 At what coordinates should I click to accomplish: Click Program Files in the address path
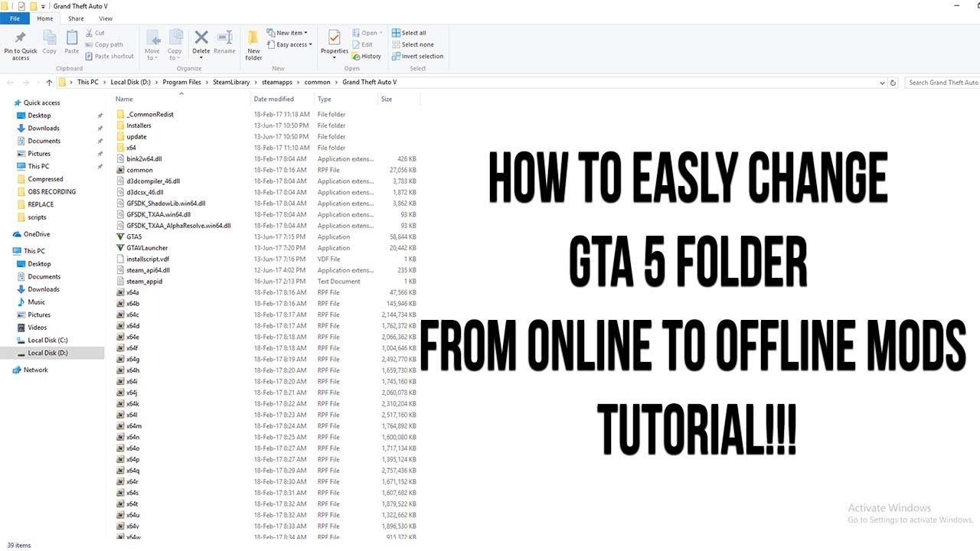tap(181, 83)
